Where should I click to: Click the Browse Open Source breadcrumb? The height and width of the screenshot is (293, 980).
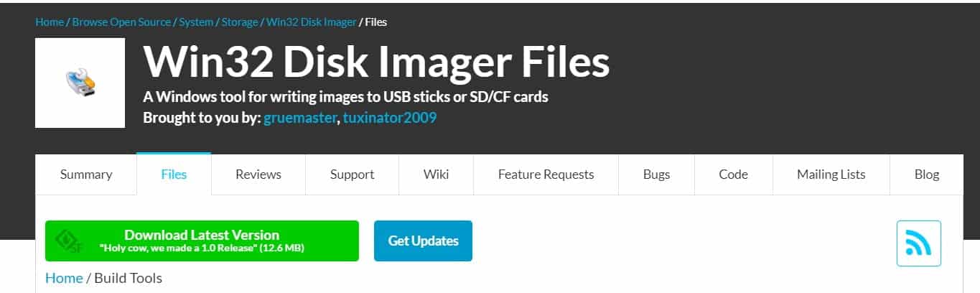coord(121,22)
